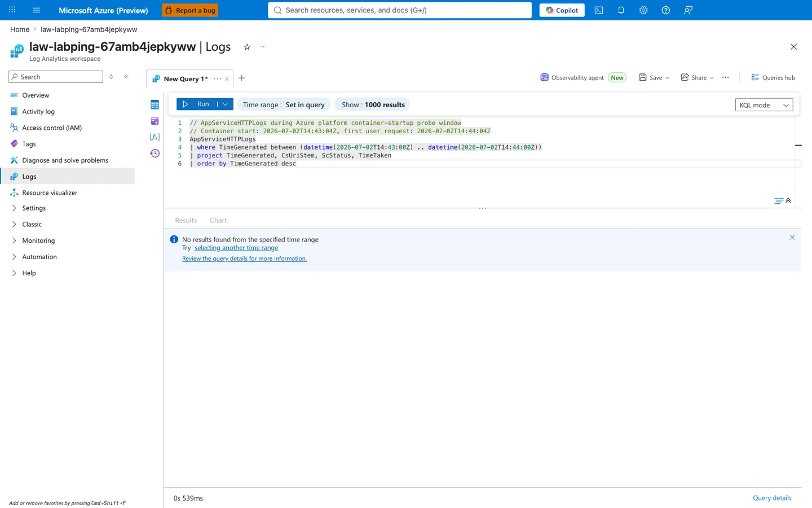Screen dimensions: 812x508
Task: Switch to the Chart tab
Action: pos(218,220)
